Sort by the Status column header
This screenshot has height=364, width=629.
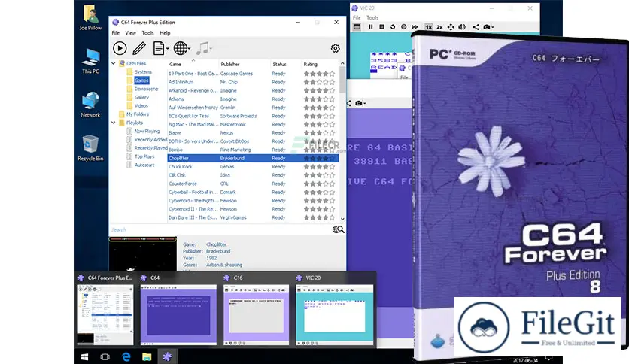286,64
